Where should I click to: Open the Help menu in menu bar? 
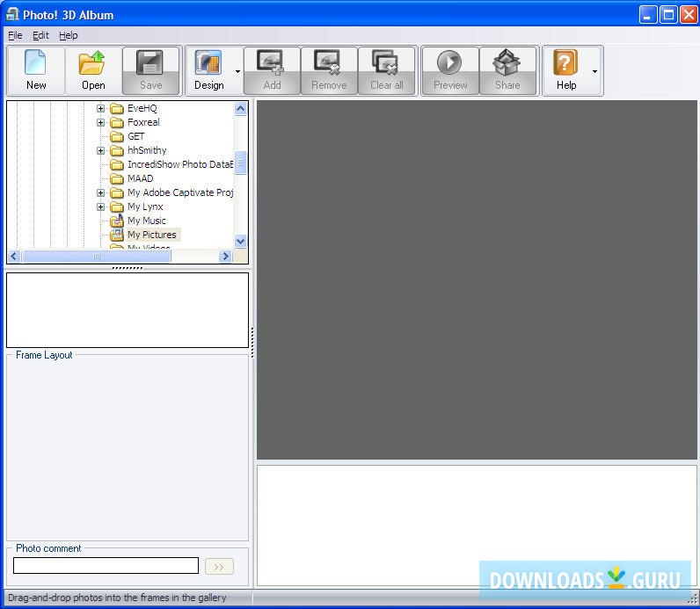(69, 35)
